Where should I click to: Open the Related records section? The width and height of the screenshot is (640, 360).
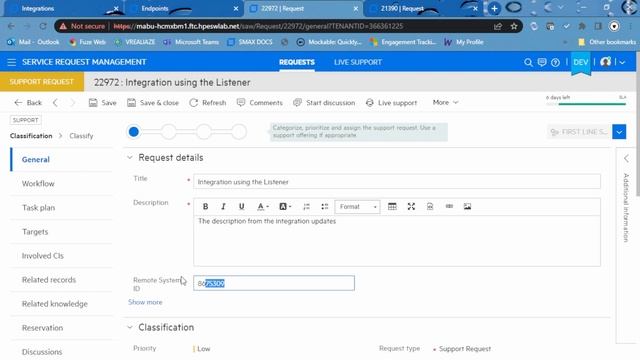click(61, 280)
